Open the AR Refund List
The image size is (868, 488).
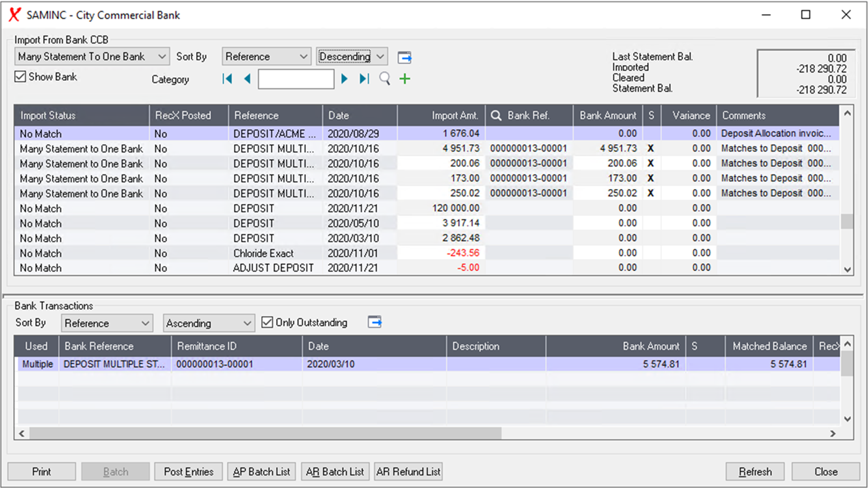click(408, 472)
